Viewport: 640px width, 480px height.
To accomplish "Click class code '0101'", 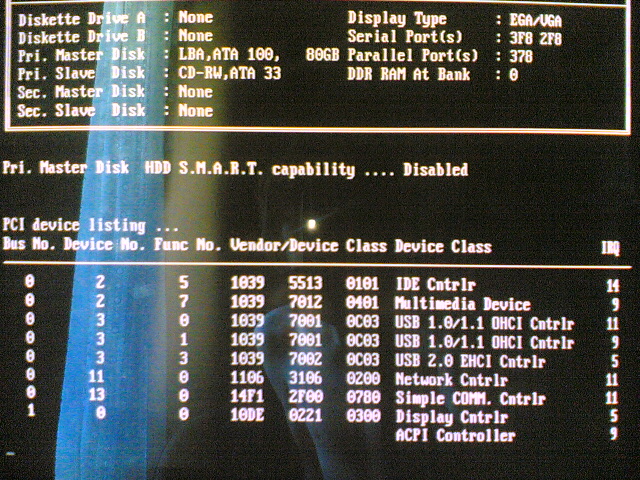I will 362,284.
